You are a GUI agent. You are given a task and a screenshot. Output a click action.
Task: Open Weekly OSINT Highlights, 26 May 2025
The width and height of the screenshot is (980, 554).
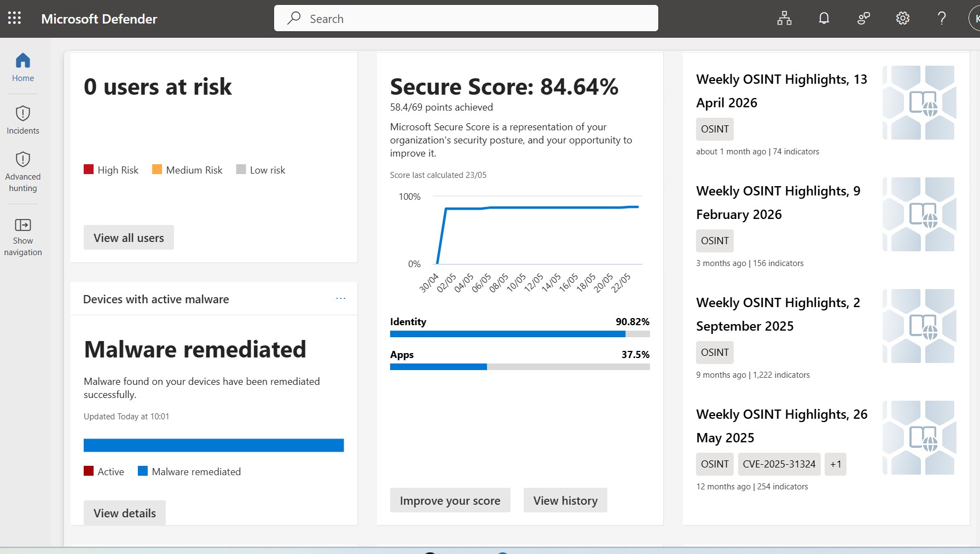[x=781, y=426]
